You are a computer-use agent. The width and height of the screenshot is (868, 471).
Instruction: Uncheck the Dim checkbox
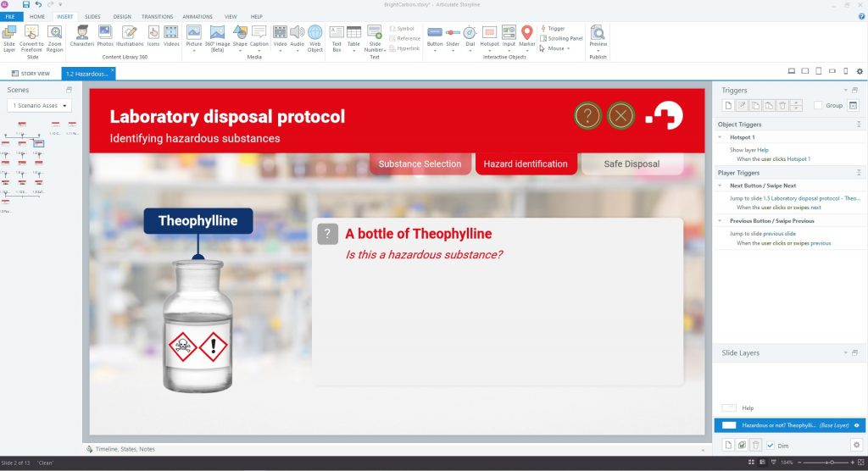(770, 446)
